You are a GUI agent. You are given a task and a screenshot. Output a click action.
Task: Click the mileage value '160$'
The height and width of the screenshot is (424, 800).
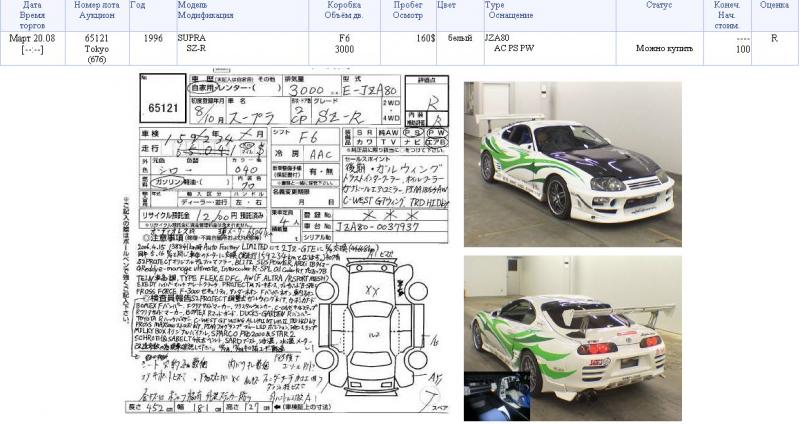426,38
